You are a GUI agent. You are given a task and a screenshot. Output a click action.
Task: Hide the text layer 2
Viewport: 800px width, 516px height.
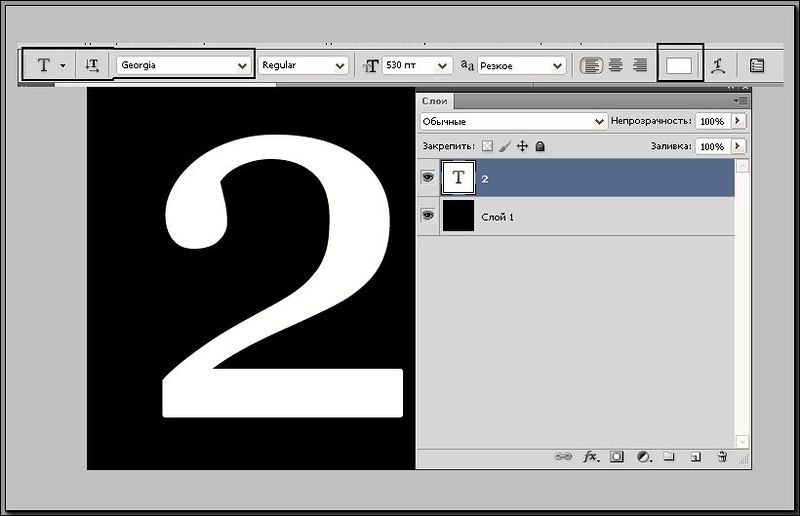pos(428,177)
